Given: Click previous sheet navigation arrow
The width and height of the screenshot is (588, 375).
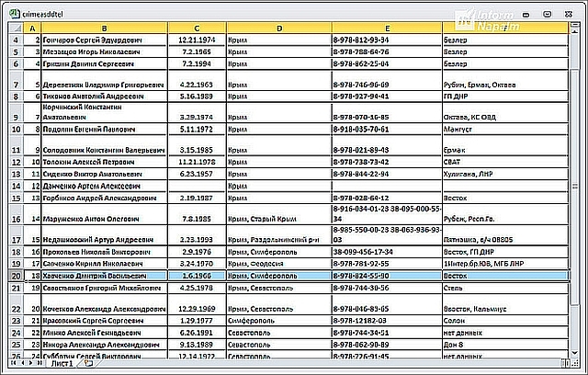Looking at the screenshot, I should 22,363.
